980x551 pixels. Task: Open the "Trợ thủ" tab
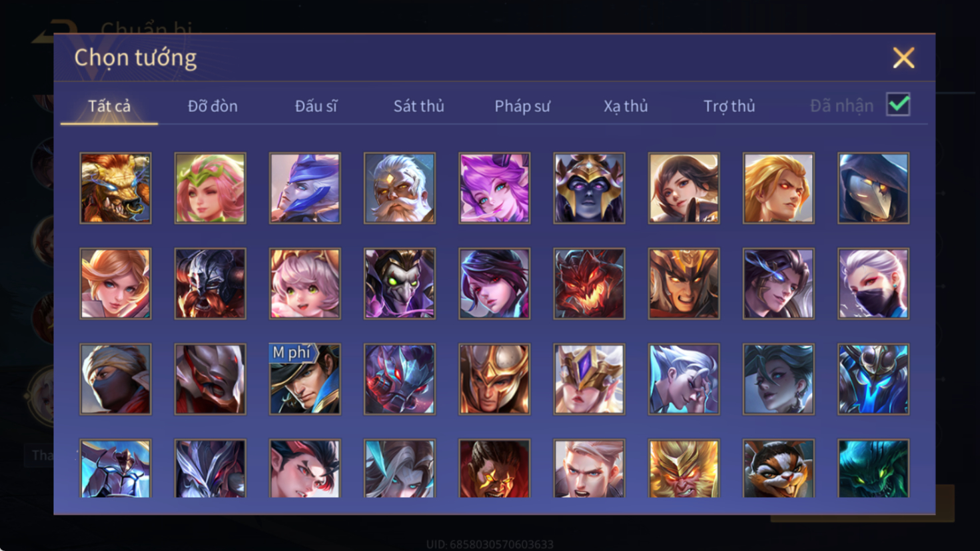tap(730, 106)
